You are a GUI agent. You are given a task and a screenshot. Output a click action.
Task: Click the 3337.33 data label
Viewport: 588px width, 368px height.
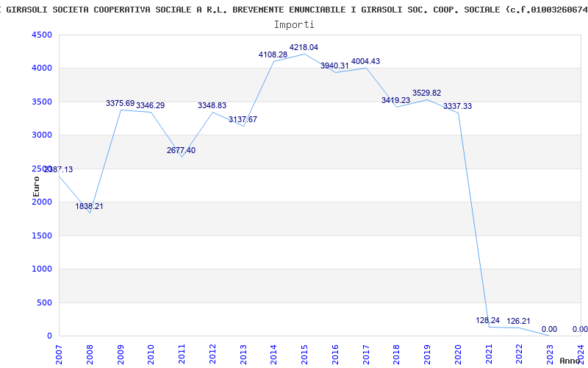pyautogui.click(x=457, y=106)
